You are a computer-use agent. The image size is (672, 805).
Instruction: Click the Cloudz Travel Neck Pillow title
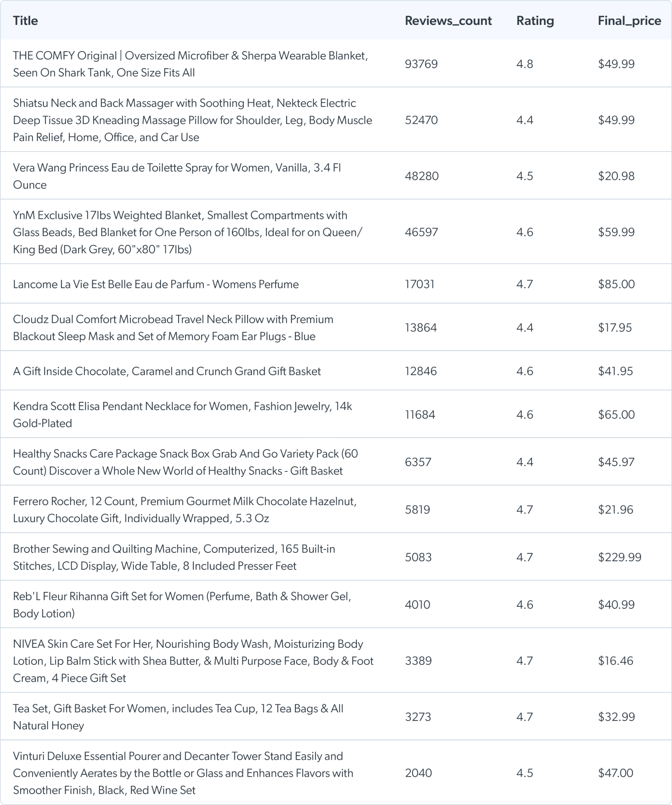[173, 327]
